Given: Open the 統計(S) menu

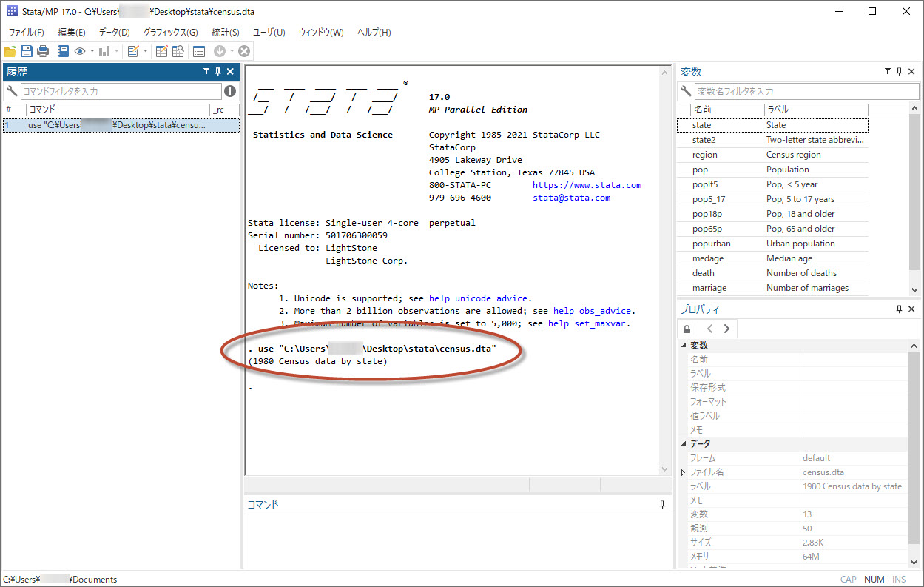Looking at the screenshot, I should (x=225, y=33).
